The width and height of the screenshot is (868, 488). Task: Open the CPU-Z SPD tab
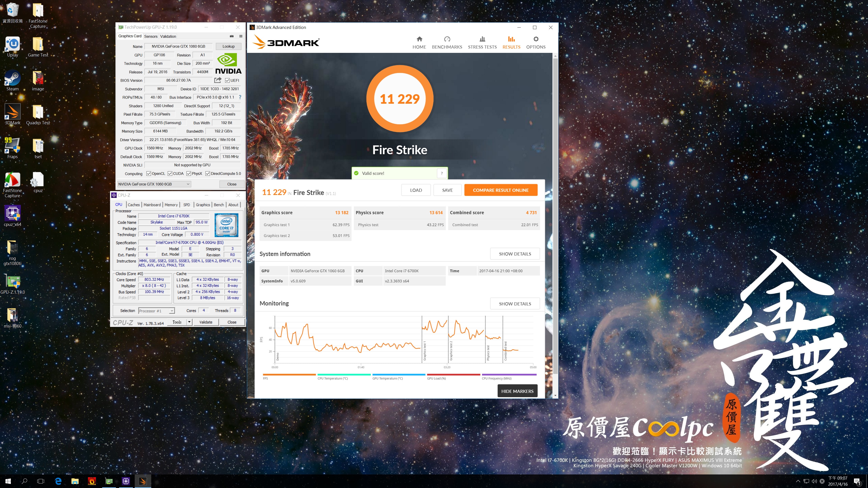tap(186, 205)
